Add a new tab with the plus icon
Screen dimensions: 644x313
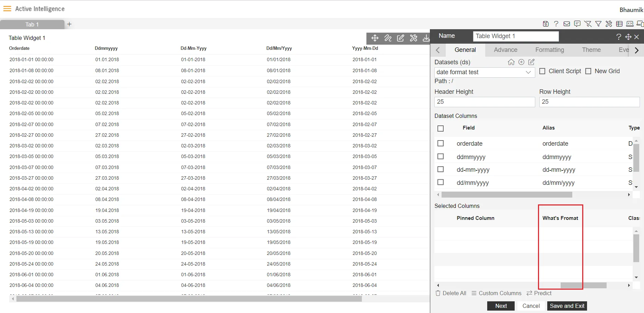pyautogui.click(x=69, y=24)
